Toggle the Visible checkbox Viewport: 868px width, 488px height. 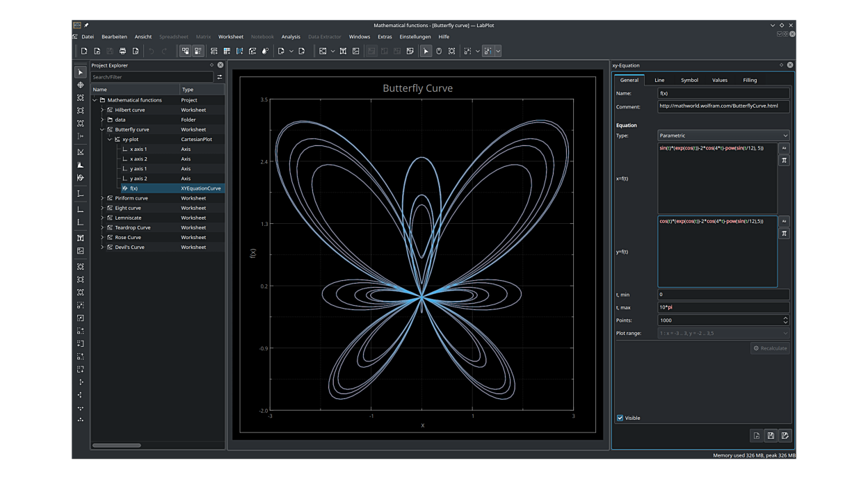pyautogui.click(x=620, y=418)
